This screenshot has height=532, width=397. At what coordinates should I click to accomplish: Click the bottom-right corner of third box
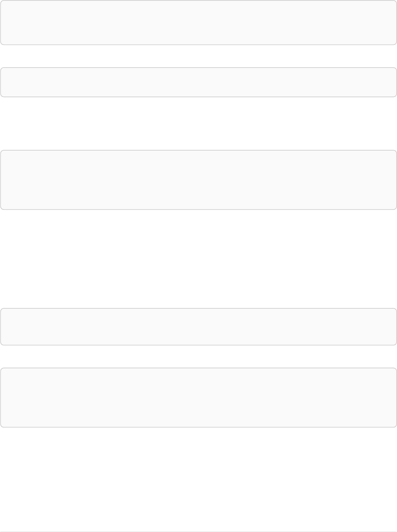coord(395,208)
